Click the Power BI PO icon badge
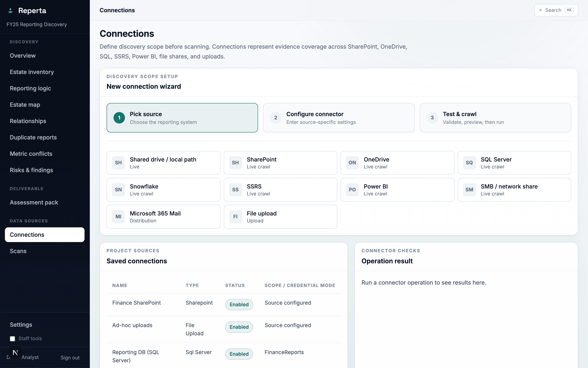Screen dimensions: 588x368 point(352,190)
